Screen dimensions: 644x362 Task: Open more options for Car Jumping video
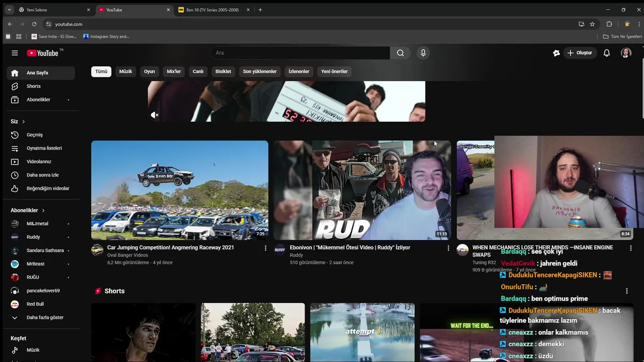[266, 248]
